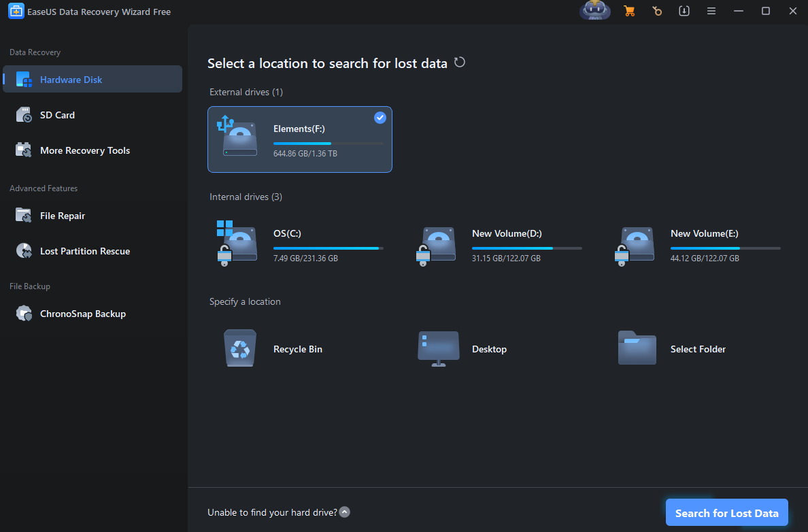Switch to the Hardware Disk section

click(69, 79)
